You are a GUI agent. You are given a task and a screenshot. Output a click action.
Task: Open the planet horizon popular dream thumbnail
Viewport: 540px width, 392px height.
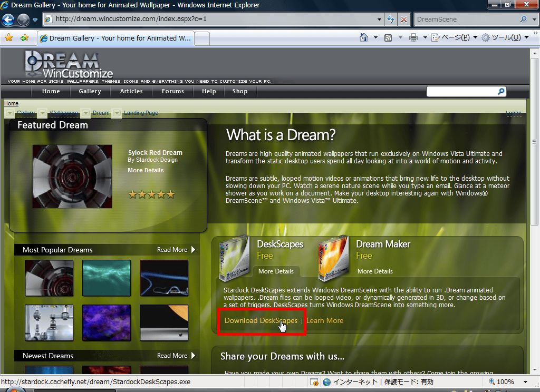(164, 322)
